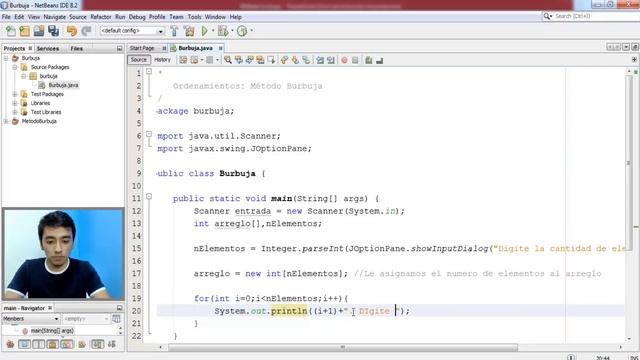The image size is (640, 360).
Task: Click the New File toolbar icon
Action: (11, 31)
